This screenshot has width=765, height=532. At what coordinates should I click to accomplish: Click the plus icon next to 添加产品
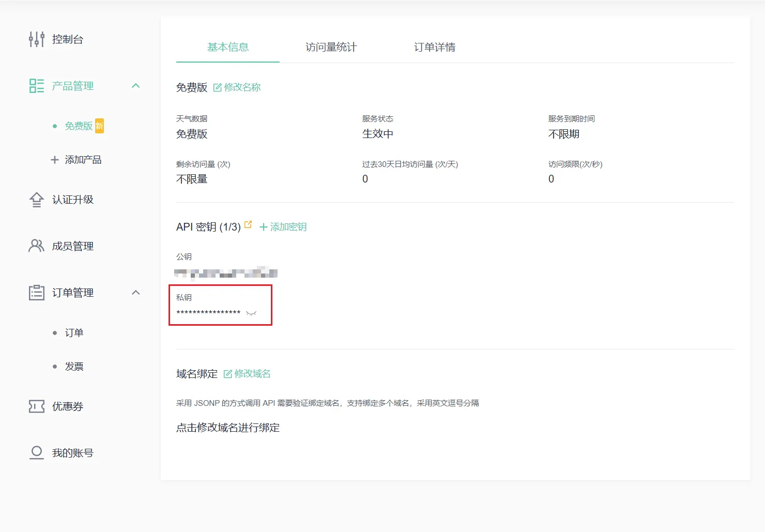tap(54, 159)
